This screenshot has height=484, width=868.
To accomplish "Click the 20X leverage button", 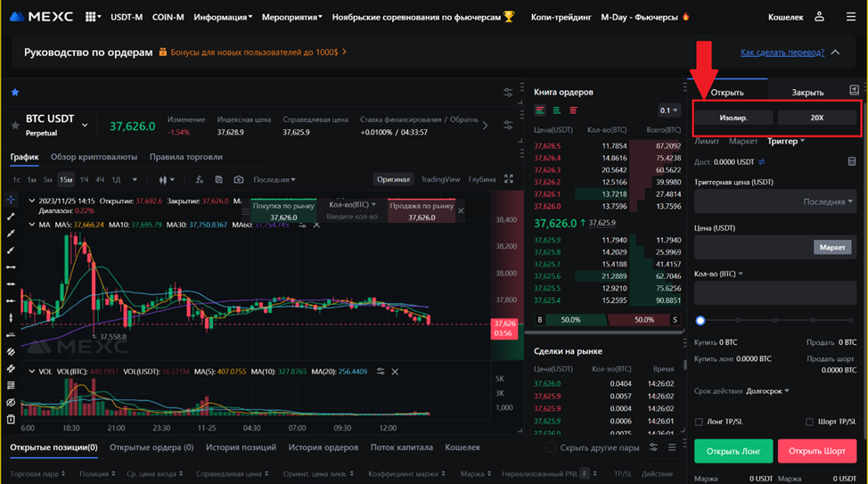I will point(816,118).
